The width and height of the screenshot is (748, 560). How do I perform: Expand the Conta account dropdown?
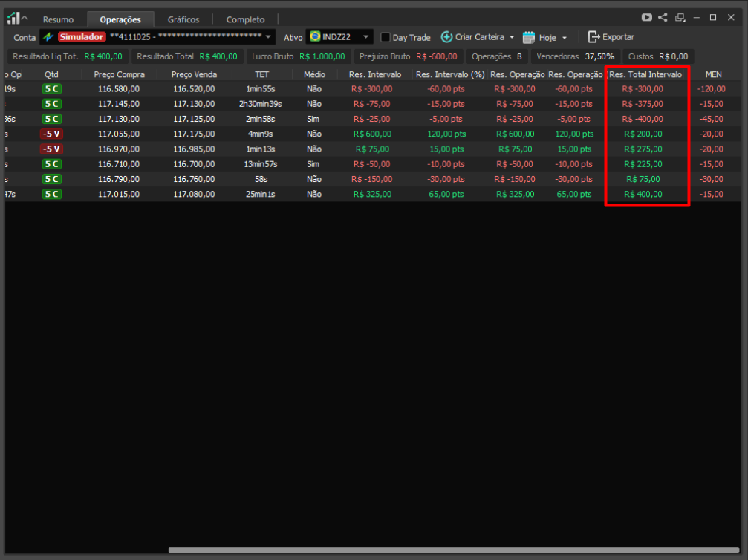[x=268, y=37]
